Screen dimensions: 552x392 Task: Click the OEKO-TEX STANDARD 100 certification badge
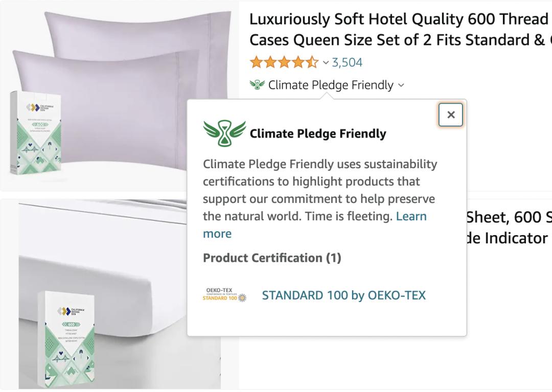coord(223,295)
